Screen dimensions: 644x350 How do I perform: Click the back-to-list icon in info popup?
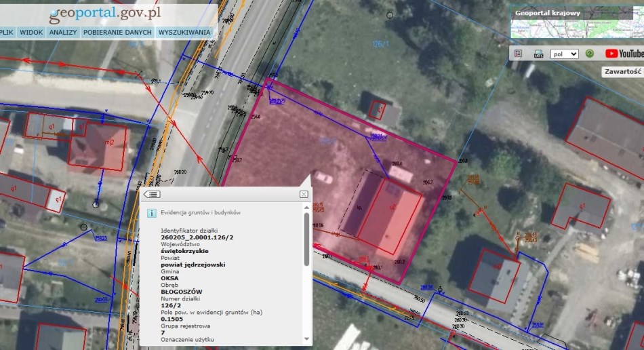(152, 194)
